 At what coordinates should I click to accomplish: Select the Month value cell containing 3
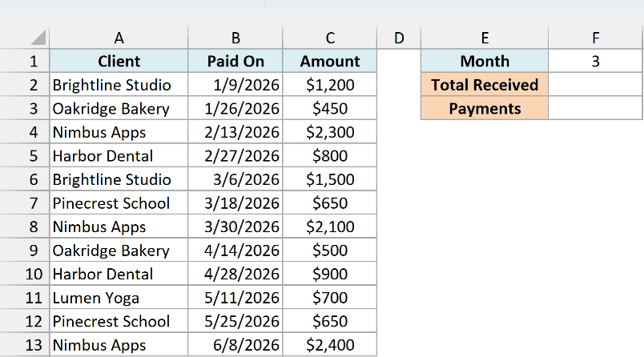(595, 61)
